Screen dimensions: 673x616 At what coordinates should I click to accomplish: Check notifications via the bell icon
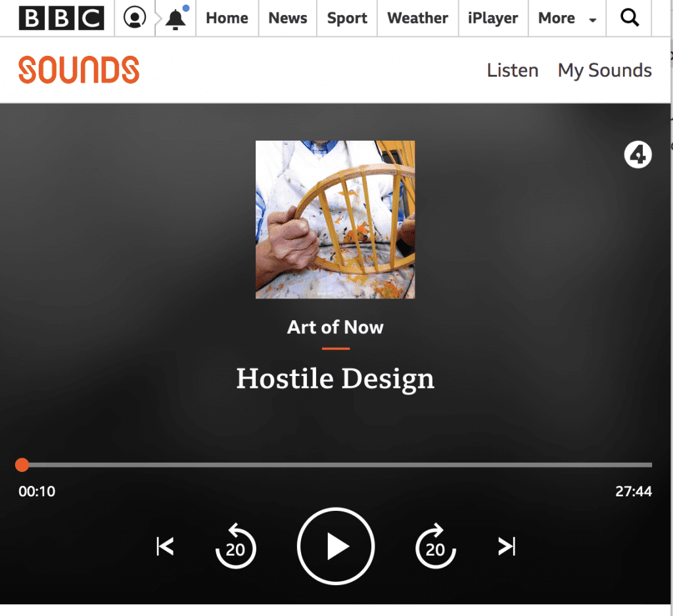point(176,18)
